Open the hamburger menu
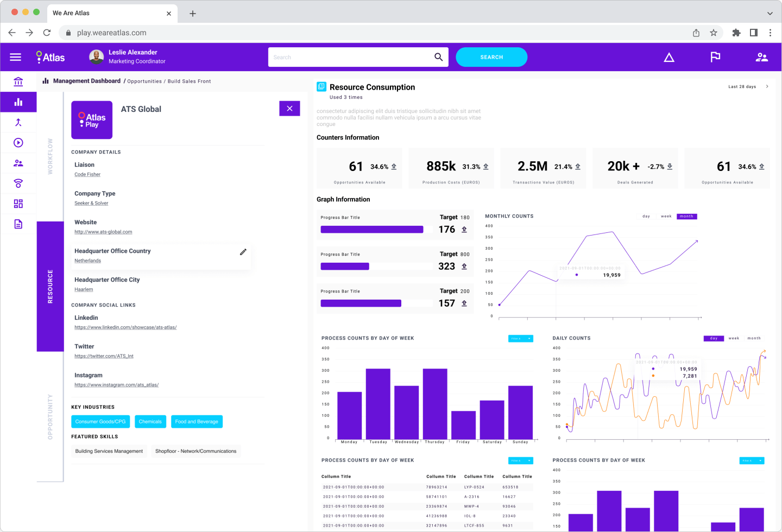The width and height of the screenshot is (782, 532). pos(15,57)
